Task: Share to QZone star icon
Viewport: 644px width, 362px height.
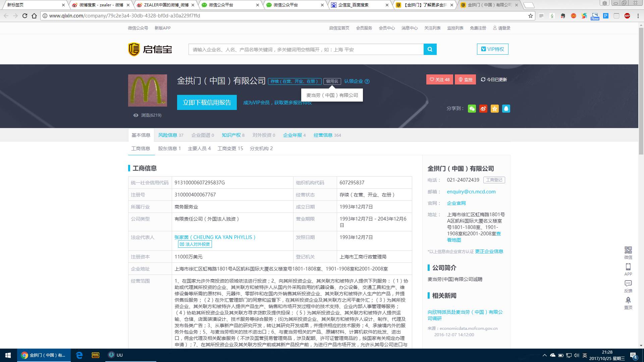Action: coord(494,109)
